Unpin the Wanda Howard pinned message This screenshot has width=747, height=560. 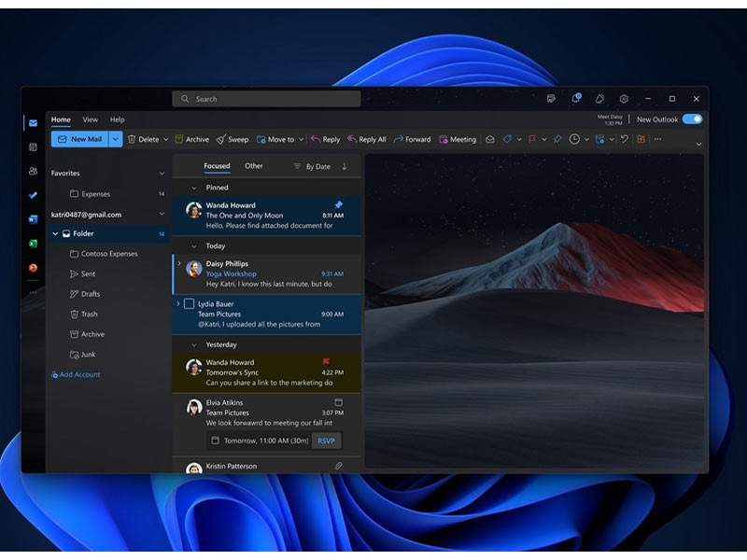338,204
